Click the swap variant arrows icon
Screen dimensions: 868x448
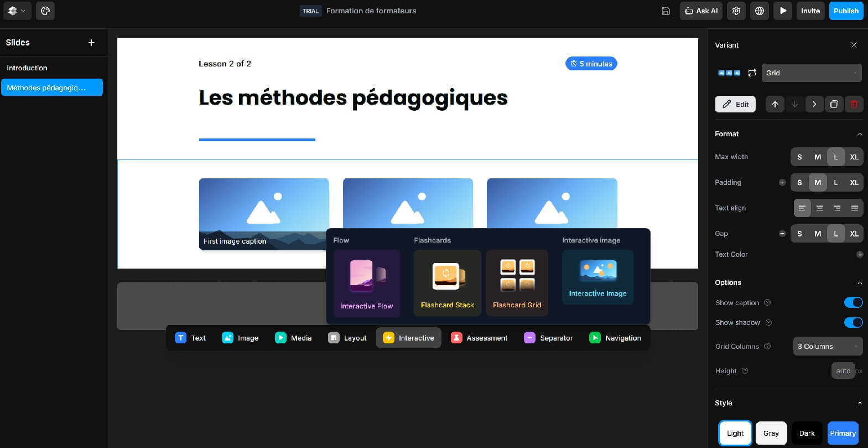[752, 73]
